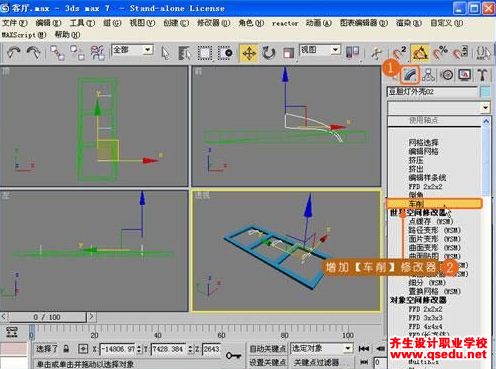Choose 置换网格 (WSM) modifier entry

click(434, 291)
